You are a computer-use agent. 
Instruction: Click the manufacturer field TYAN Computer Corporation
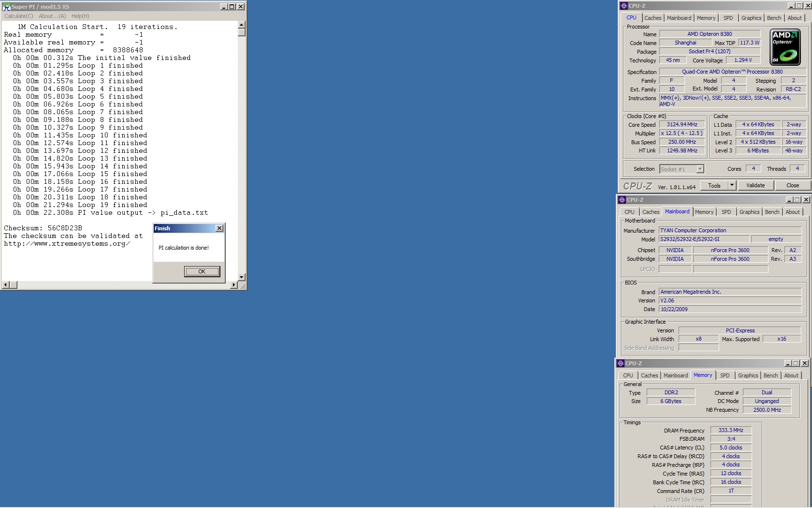point(730,230)
